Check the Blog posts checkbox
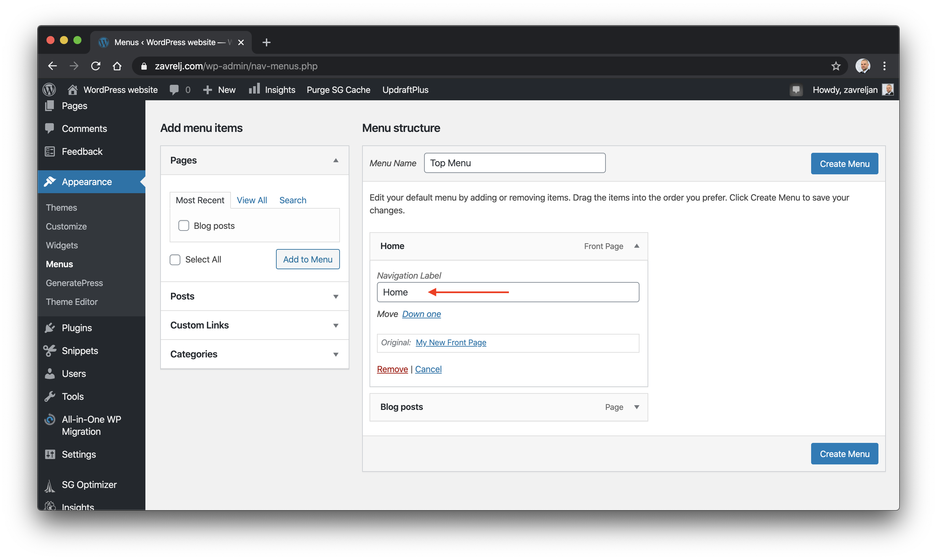 [x=184, y=226]
